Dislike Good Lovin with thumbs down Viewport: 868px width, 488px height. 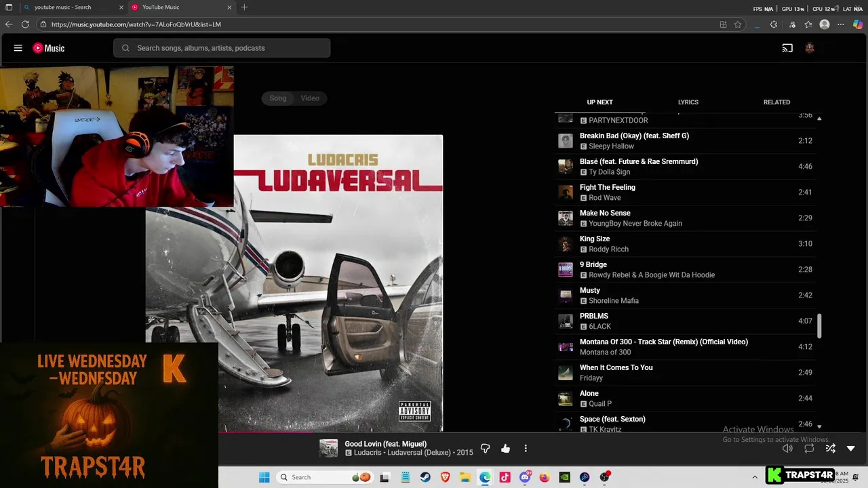click(485, 449)
